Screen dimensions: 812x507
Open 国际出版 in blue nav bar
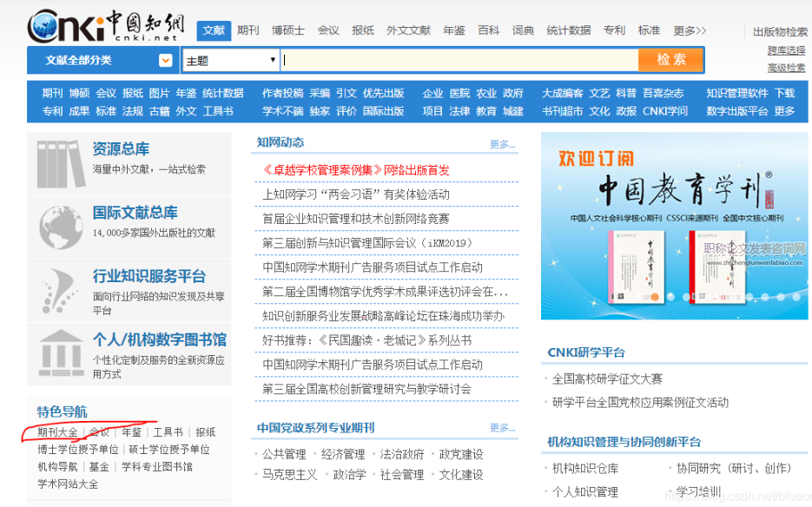[383, 111]
